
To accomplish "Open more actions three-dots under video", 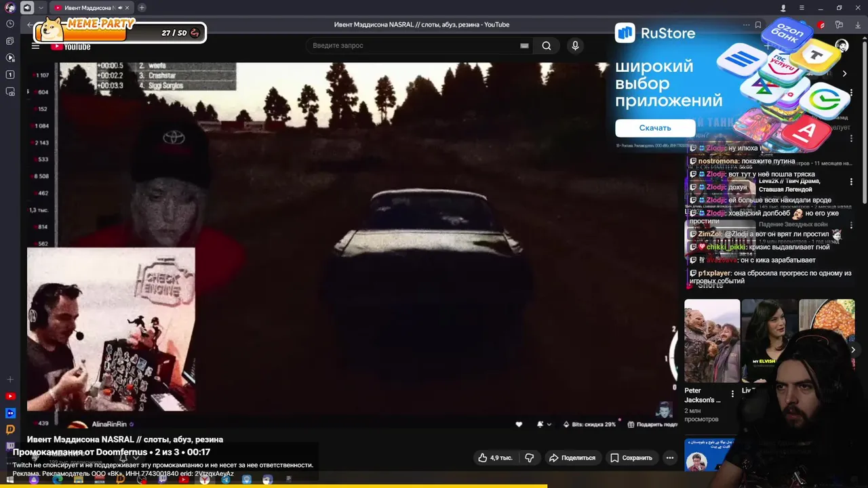I will pos(670,457).
